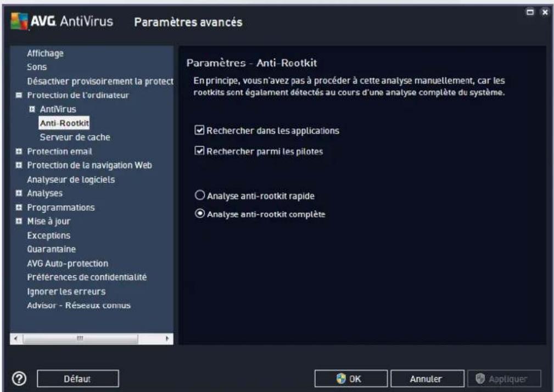Viewport: 554px width, 392px height.
Task: Open help via the question mark icon
Action: (x=19, y=379)
